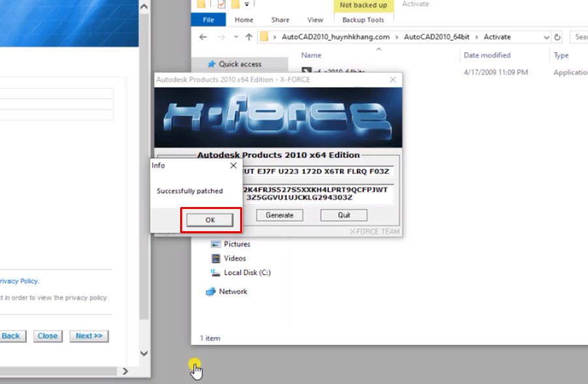The height and width of the screenshot is (384, 588).
Task: Close the Info dialog with X
Action: point(233,166)
